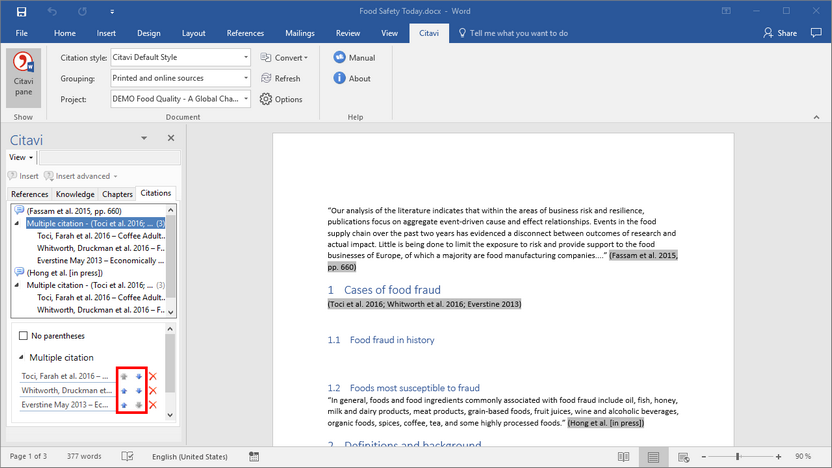The image size is (832, 468).
Task: Click the zoom out minus button
Action: pos(704,456)
